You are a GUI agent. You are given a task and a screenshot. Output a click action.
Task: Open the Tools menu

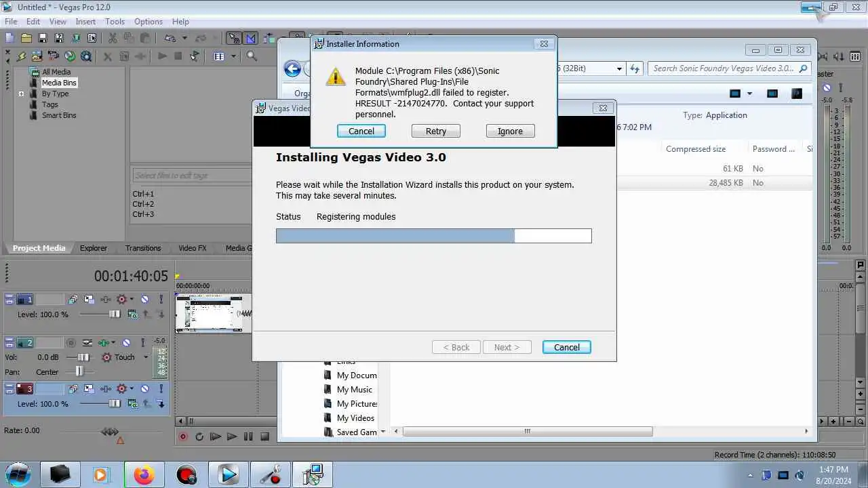pos(115,22)
